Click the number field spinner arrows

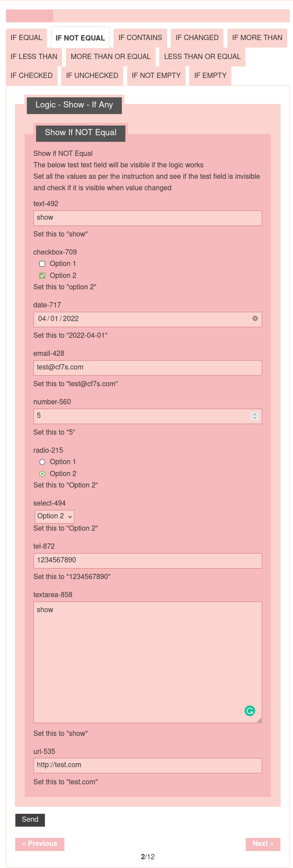(x=254, y=416)
